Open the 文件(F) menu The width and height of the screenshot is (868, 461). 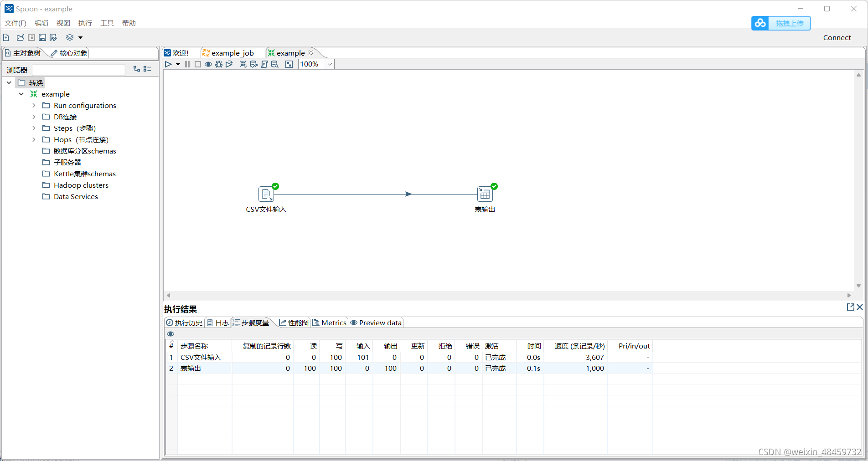tap(15, 23)
